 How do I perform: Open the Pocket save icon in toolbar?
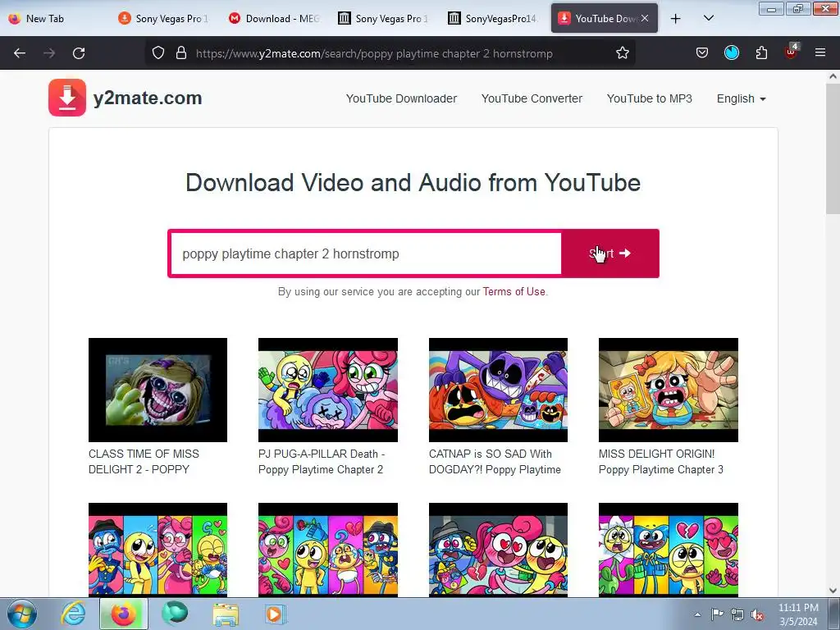pos(702,52)
